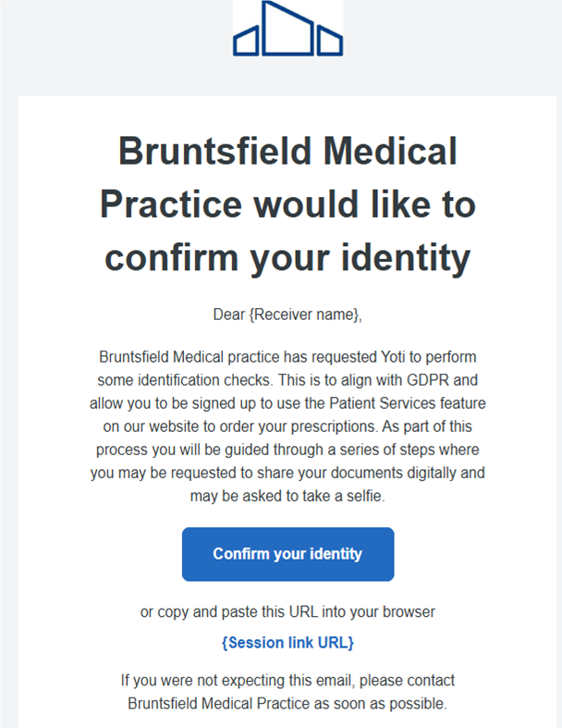Select the {Receiver name} placeholder
The height and width of the screenshot is (728, 562).
pos(303,315)
